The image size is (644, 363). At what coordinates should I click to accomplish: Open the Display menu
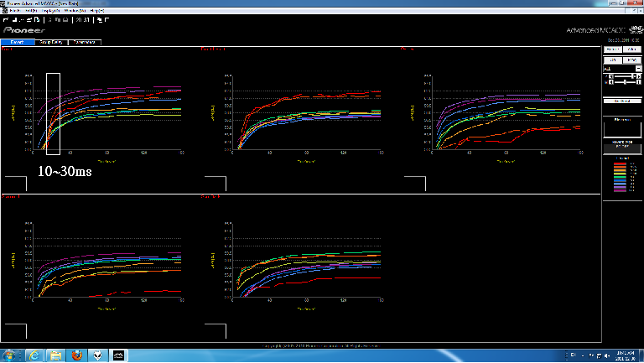[x=50, y=11]
